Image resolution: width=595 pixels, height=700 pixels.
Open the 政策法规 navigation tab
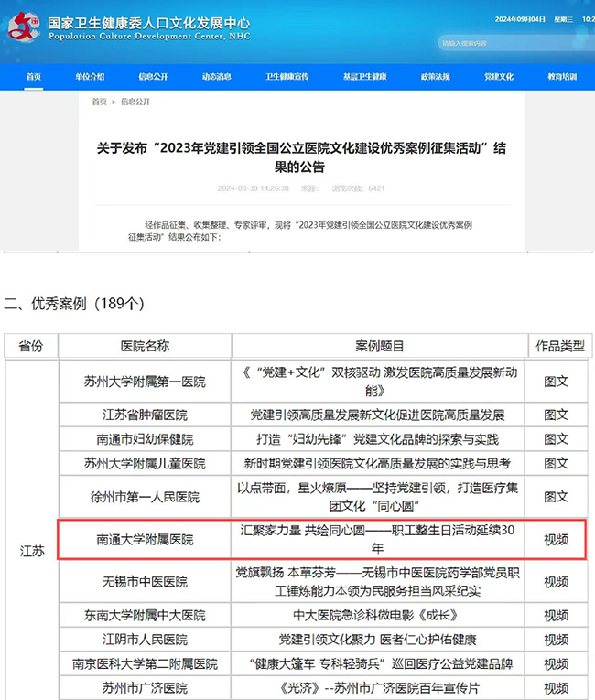(x=436, y=76)
